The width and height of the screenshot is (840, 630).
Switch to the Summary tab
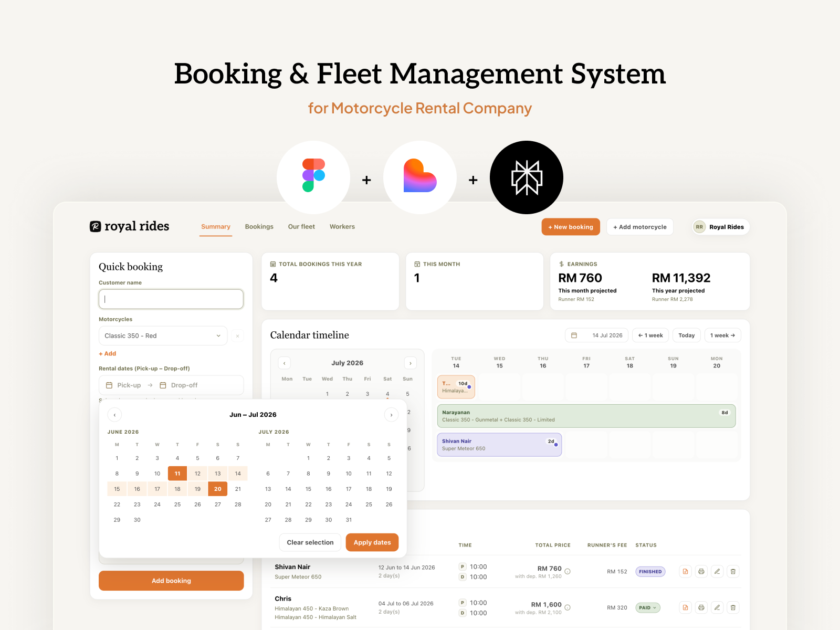pyautogui.click(x=216, y=227)
